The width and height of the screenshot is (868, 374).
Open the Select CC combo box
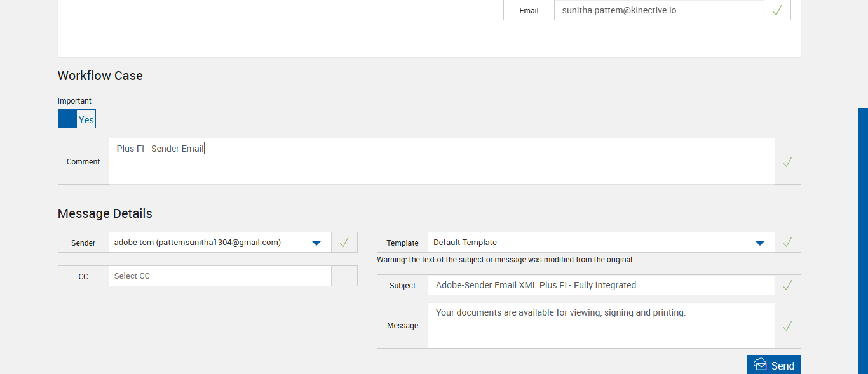tap(219, 276)
